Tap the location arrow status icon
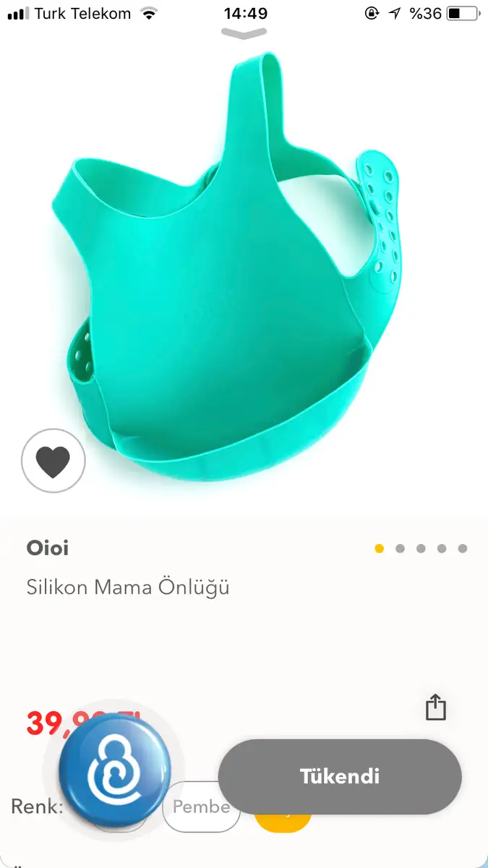 pyautogui.click(x=395, y=14)
